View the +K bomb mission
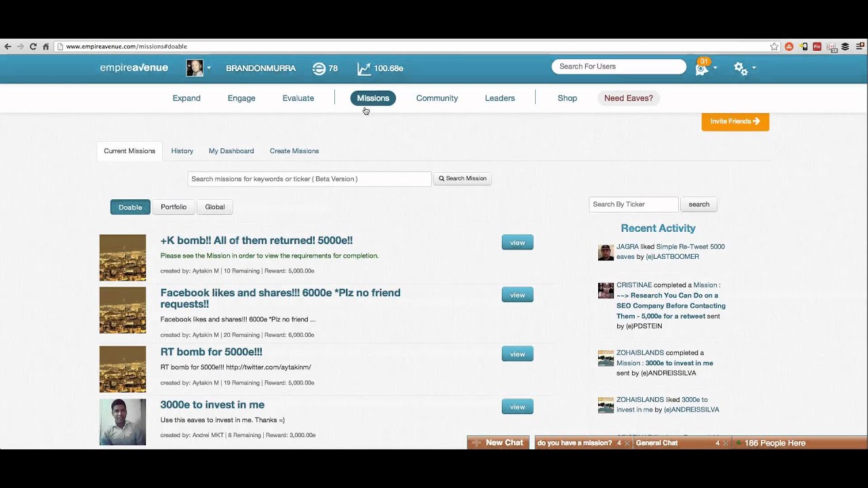 tap(517, 243)
